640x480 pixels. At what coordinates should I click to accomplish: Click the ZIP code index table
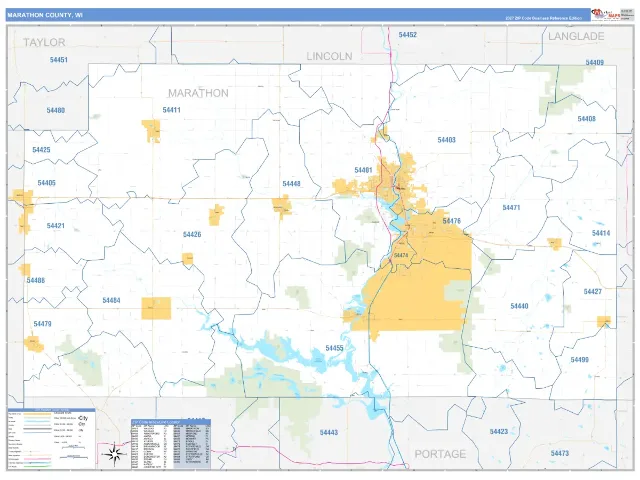(x=171, y=444)
